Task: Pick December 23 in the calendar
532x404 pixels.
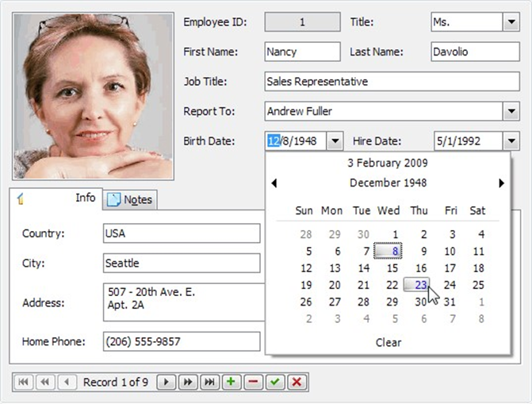Action: (421, 285)
